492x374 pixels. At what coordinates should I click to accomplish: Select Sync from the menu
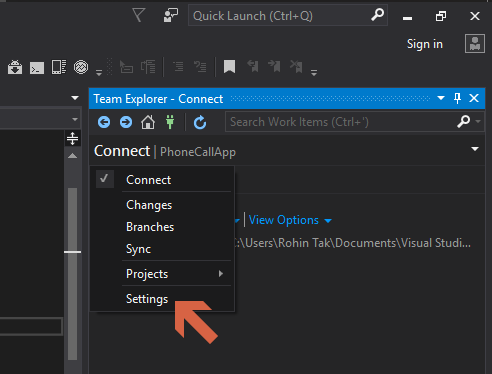[162, 249]
